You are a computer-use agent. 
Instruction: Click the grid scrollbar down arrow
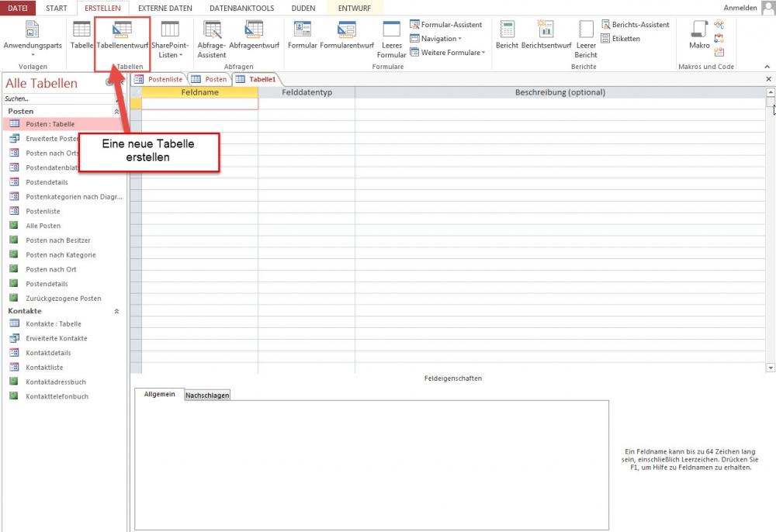pos(770,368)
